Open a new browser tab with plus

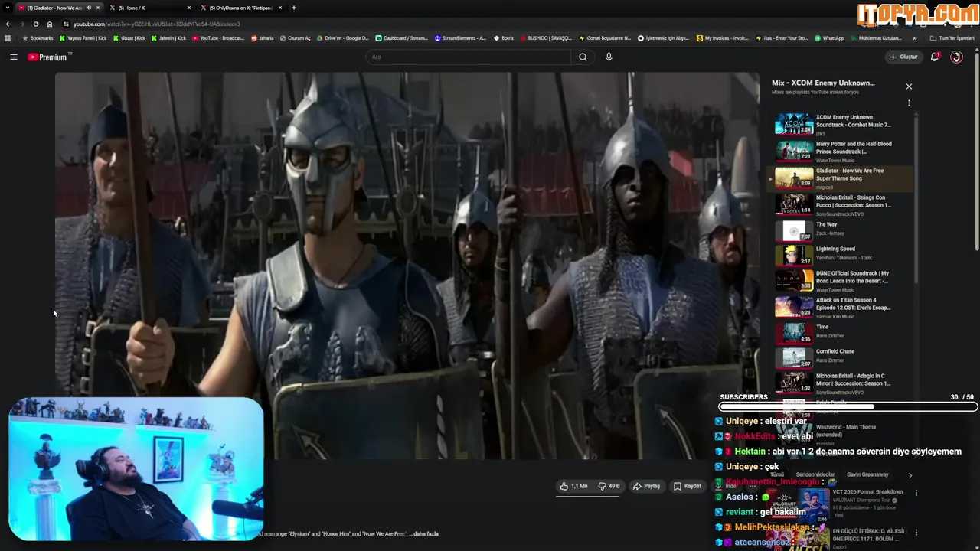pos(293,8)
